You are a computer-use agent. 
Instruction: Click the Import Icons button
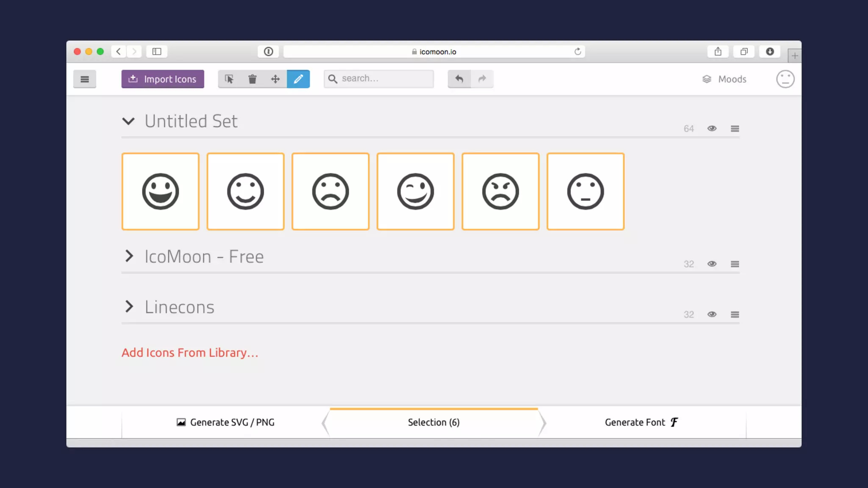click(x=163, y=79)
